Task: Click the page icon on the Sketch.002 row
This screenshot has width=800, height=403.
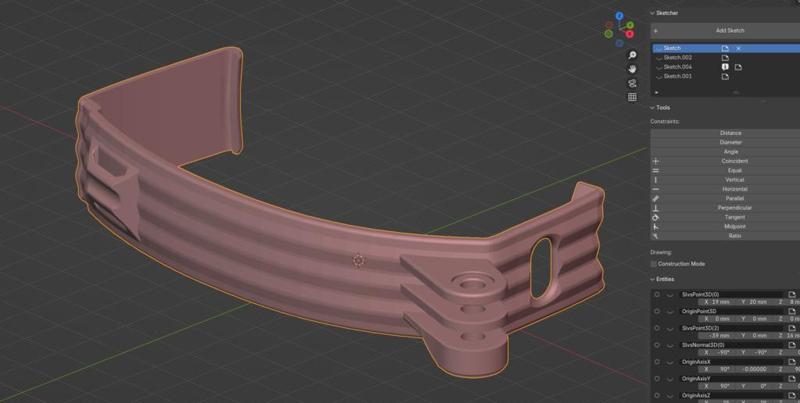Action: (725, 58)
